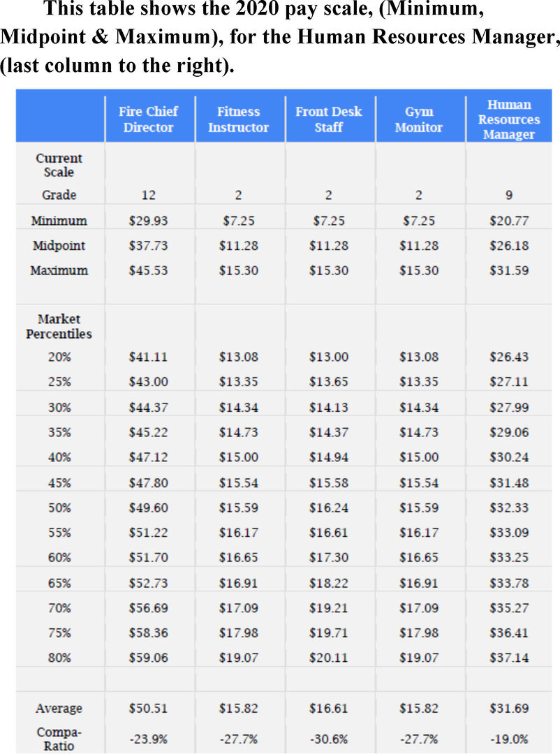Click the Fire Chief Director column header
Image resolution: width=560 pixels, height=754 pixels.
149,119
